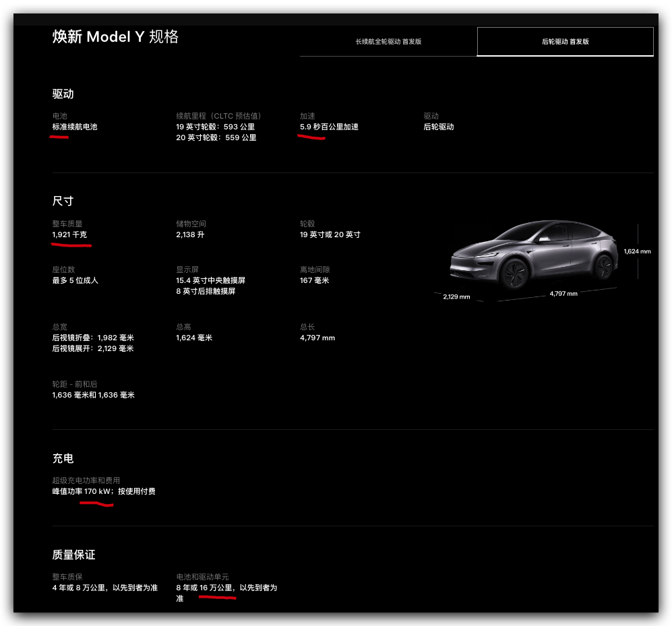Screen dimensions: 672x626
Task: Click 8 英寸后排触摸屏 display line
Action: pos(206,291)
